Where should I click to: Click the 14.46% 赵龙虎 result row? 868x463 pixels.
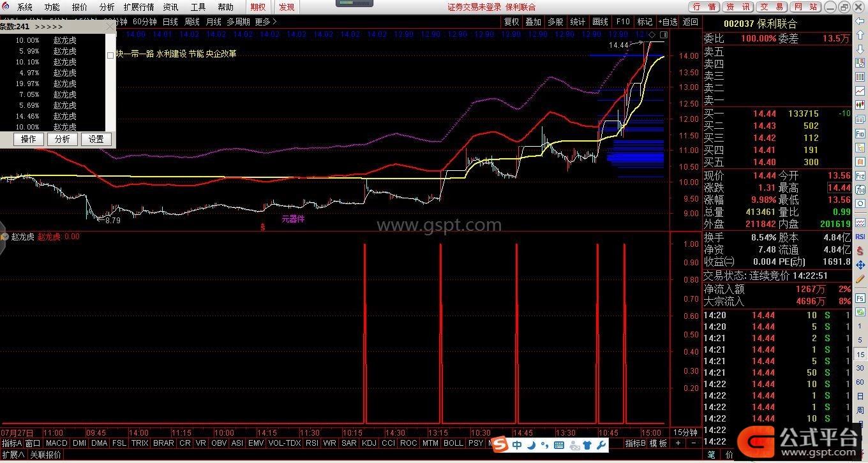point(52,116)
